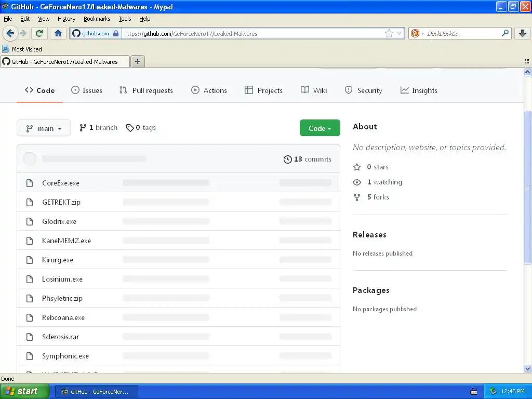The width and height of the screenshot is (532, 399).
Task: Open the Security tab
Action: click(363, 90)
